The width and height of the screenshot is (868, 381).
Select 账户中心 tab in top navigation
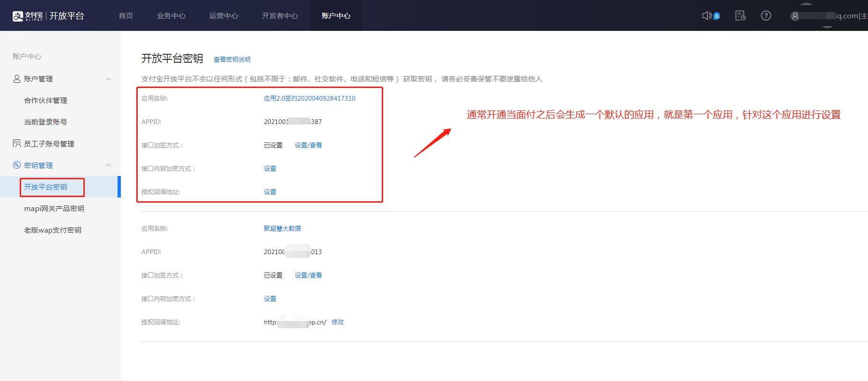tap(336, 16)
